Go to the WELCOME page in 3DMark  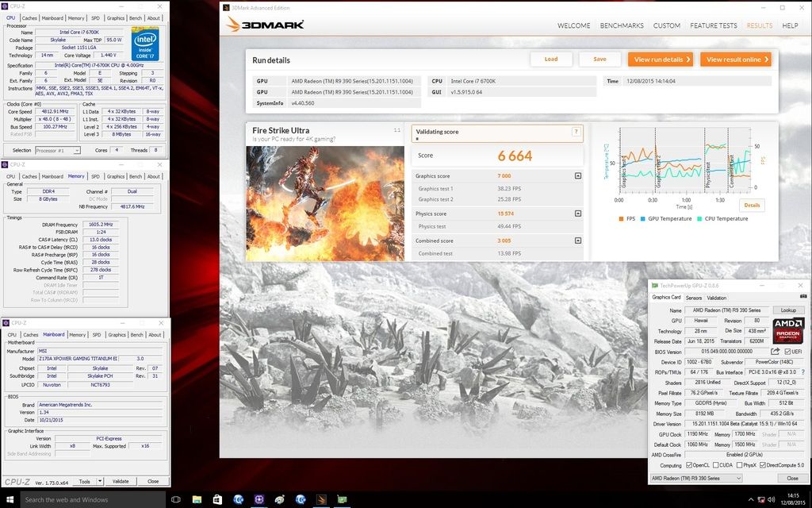pos(573,25)
